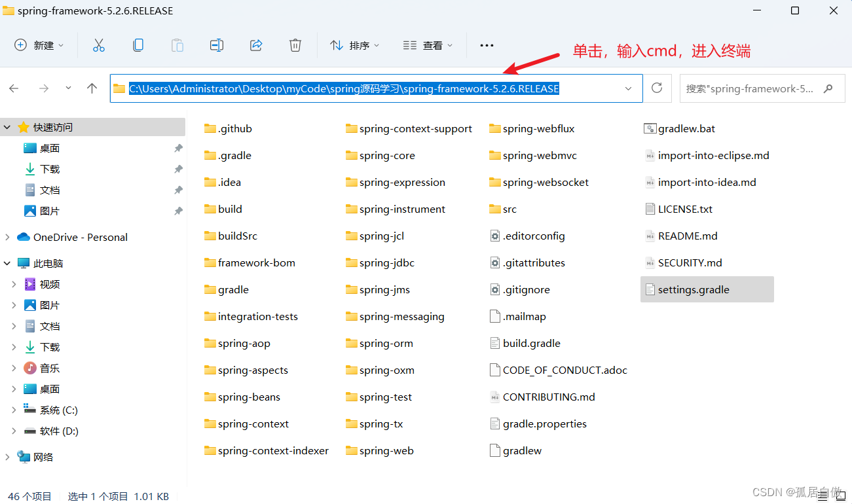This screenshot has width=852, height=504.
Task: Open recent locations dropdown chevron
Action: [68, 88]
